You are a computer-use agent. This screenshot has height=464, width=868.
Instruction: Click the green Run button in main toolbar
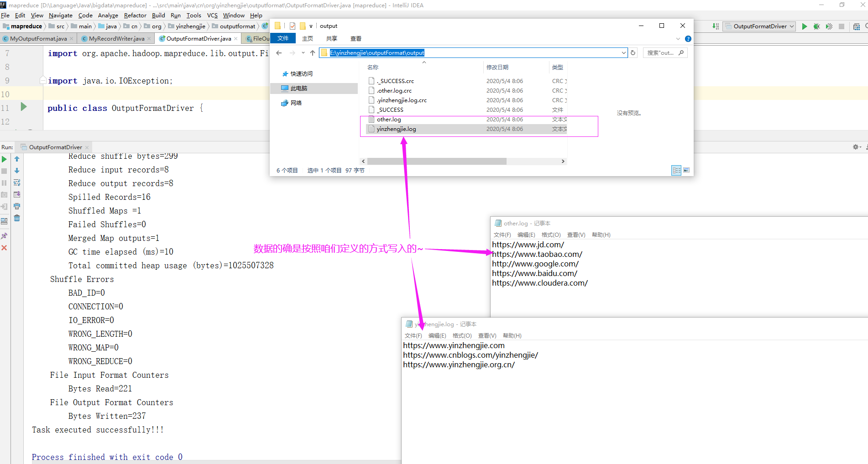tap(805, 26)
